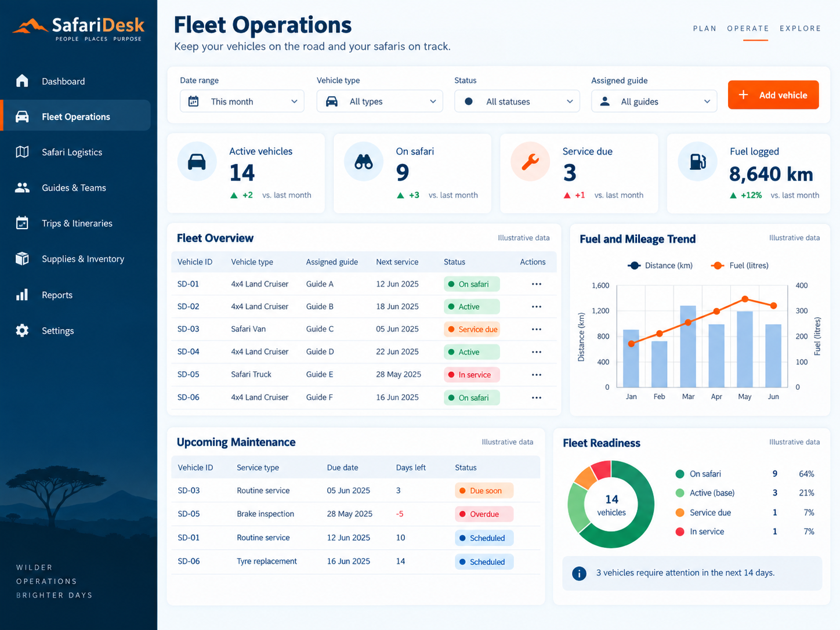Click the May fuel data point
Viewport: 840px width, 630px height.
[x=745, y=299]
